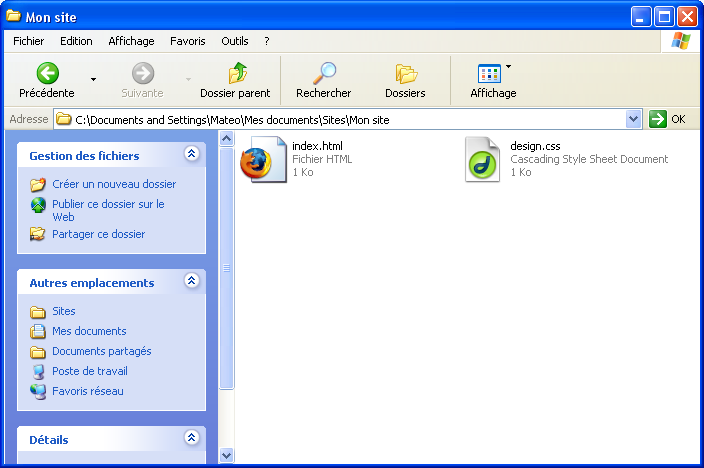Open the Fichier menu
Viewport: 704px width, 468px height.
[28, 41]
